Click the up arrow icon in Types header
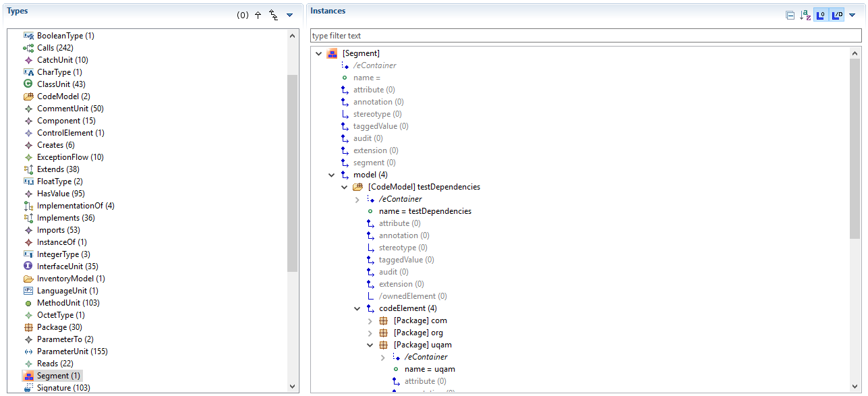The image size is (868, 396). point(258,15)
